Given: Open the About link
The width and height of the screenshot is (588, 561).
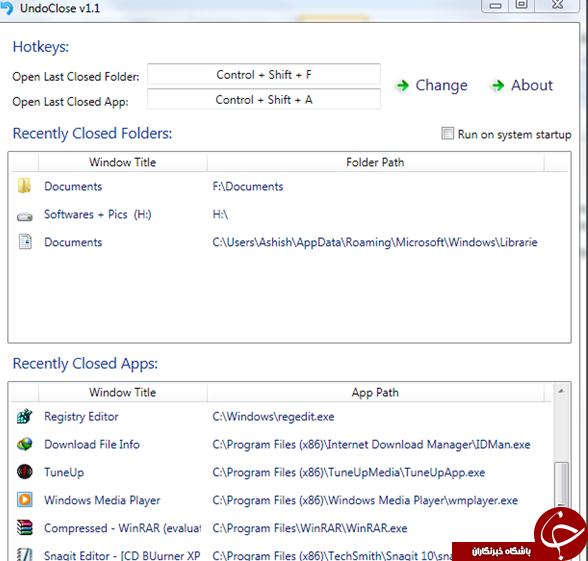Looking at the screenshot, I should point(532,85).
